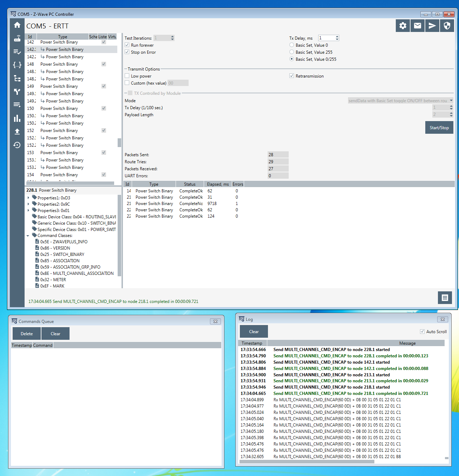459x476 pixels.
Task: Click the upload arrow icon in the sidebar
Action: [17, 132]
